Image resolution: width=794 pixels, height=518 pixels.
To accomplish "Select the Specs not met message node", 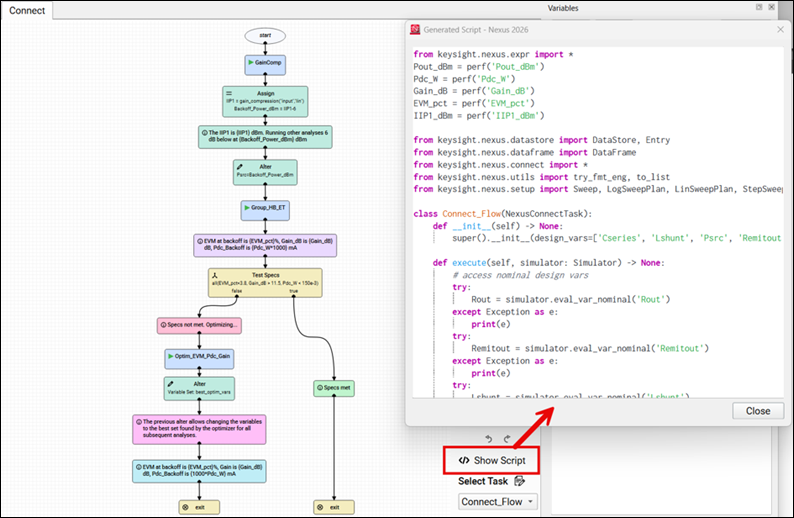I will pos(199,325).
